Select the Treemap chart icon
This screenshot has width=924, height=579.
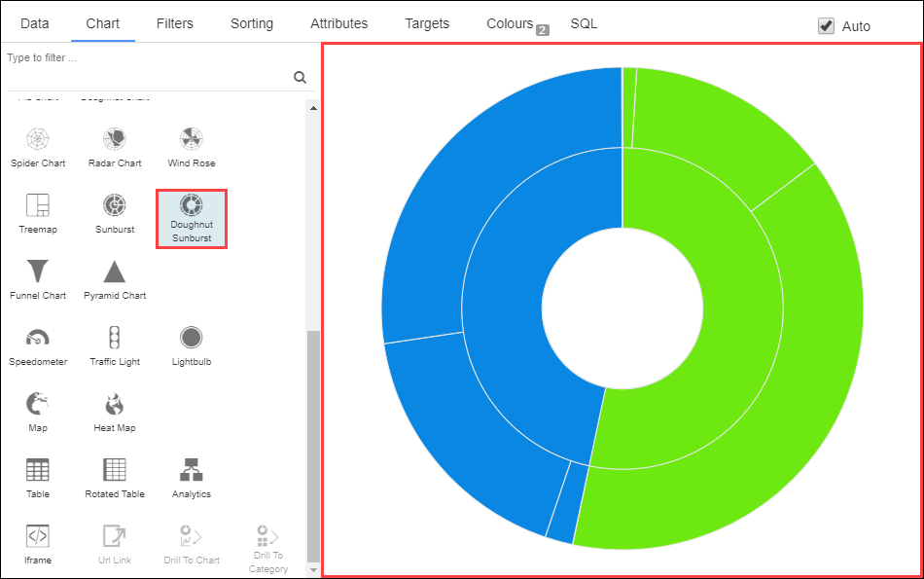coord(38,204)
